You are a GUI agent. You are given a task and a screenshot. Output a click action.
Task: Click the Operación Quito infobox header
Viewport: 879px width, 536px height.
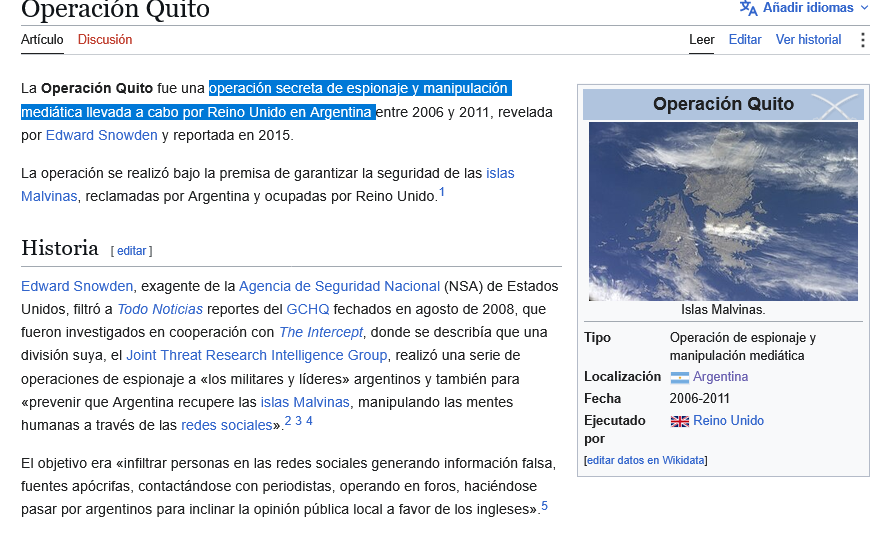pyautogui.click(x=723, y=104)
